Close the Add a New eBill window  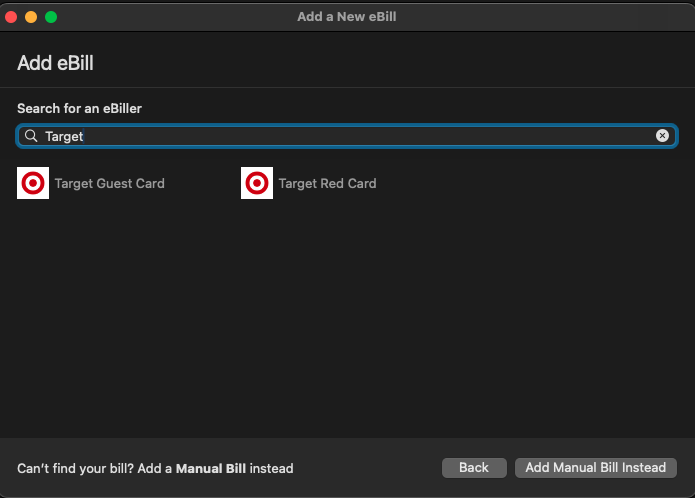(x=11, y=17)
